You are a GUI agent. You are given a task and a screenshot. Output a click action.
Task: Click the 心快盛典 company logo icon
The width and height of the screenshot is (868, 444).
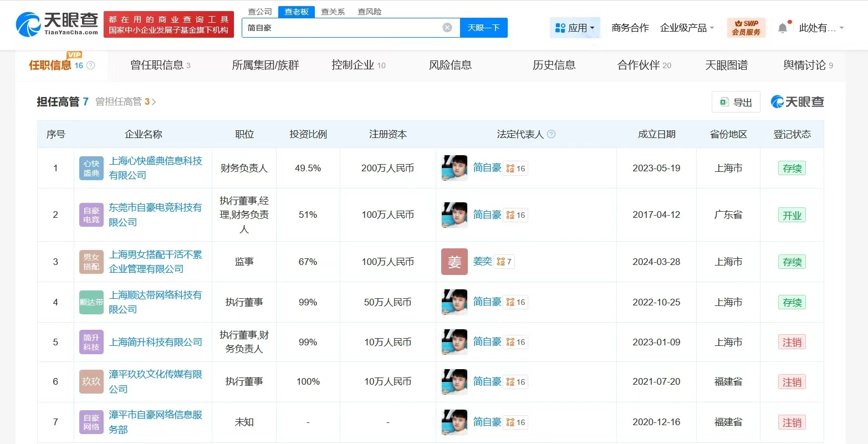tap(91, 168)
